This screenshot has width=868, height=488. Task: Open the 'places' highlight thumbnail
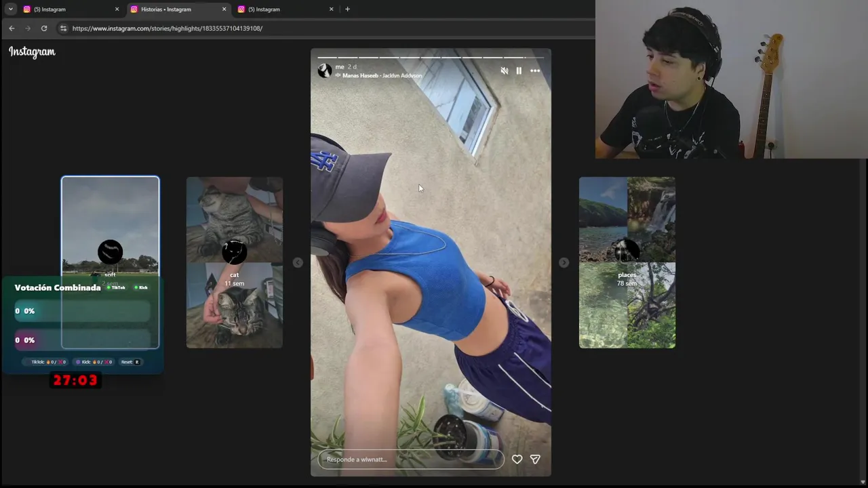(627, 262)
